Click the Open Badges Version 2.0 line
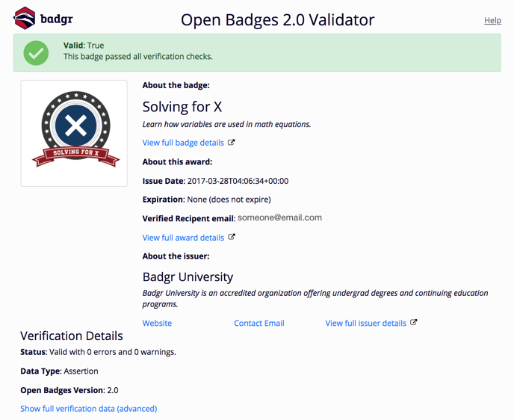Image resolution: width=514 pixels, height=420 pixels. tap(69, 390)
